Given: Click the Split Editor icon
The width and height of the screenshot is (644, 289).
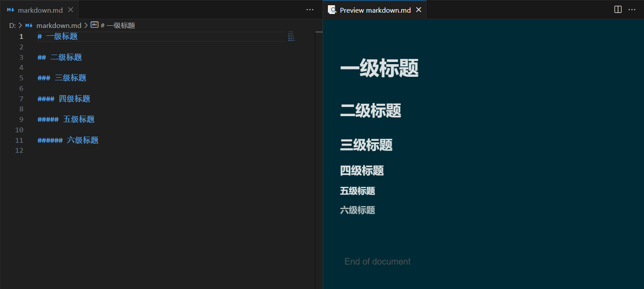Looking at the screenshot, I should tap(618, 10).
